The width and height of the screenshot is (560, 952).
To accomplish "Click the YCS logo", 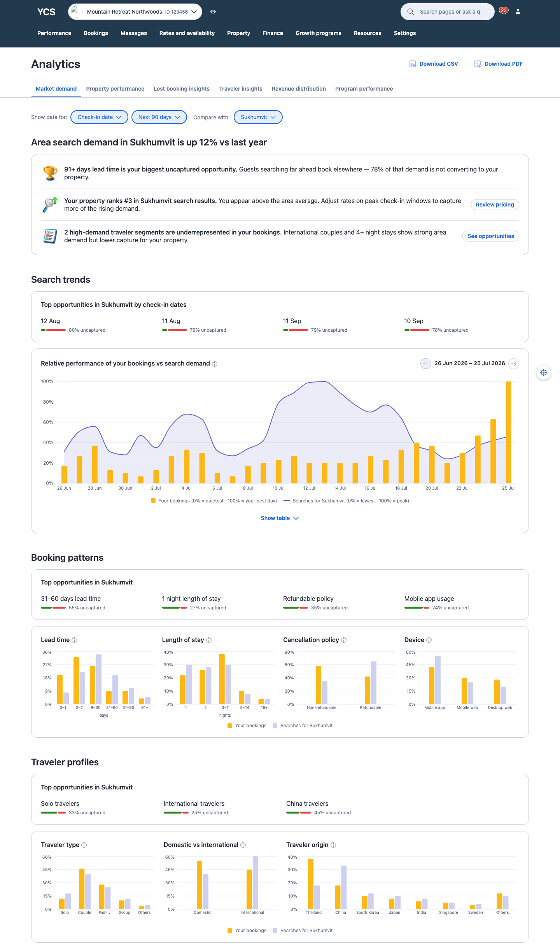I will 46,12.
